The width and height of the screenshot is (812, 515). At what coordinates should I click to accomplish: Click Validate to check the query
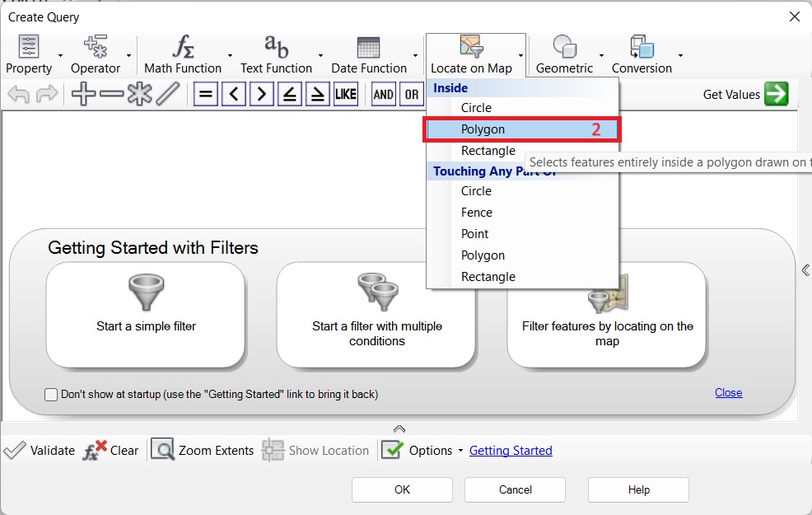(40, 451)
